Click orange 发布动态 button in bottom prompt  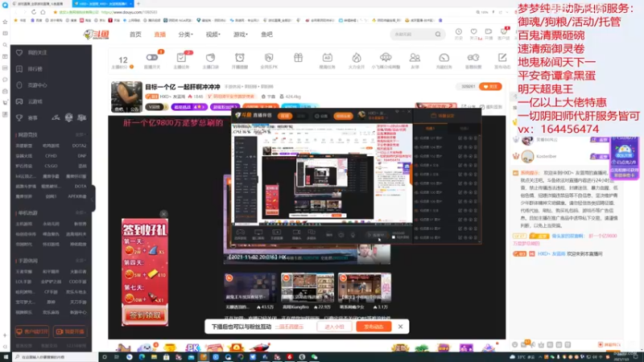click(x=374, y=327)
